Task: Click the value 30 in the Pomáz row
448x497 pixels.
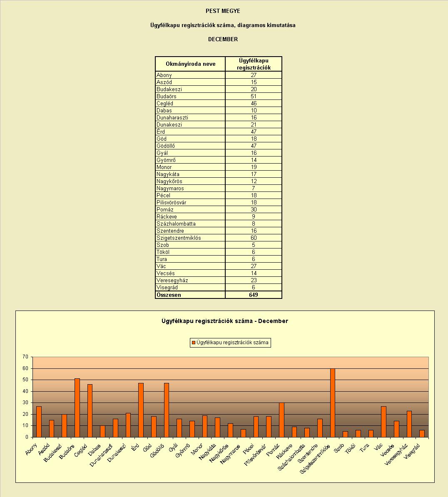Action: tap(254, 209)
